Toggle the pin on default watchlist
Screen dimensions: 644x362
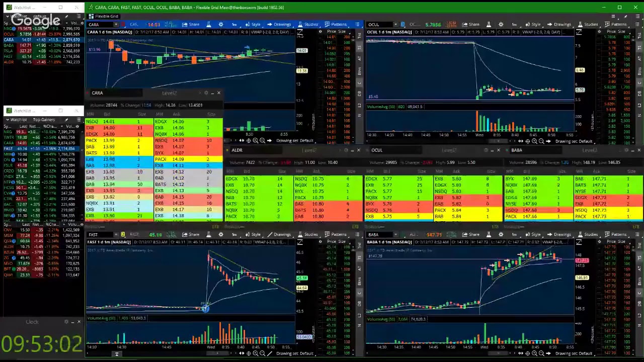coord(66,17)
